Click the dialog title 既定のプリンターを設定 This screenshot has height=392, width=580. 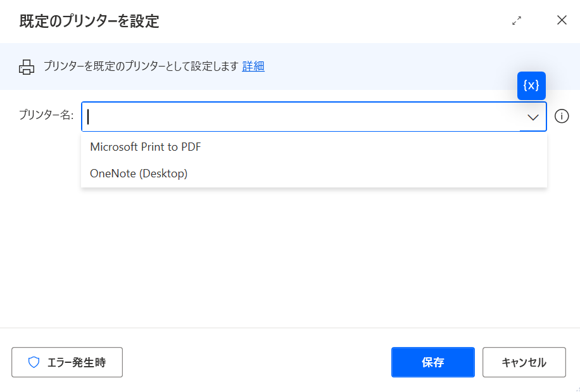pos(89,21)
